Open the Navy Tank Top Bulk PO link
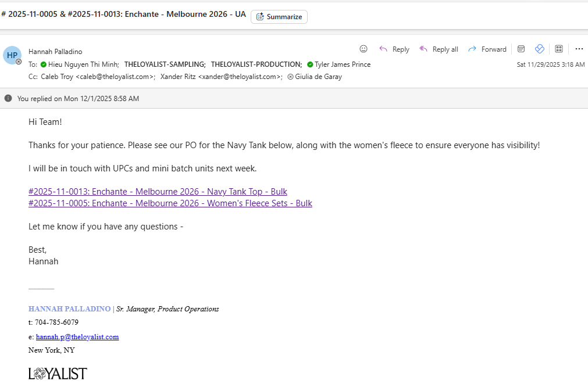This screenshot has height=384, width=588. pyautogui.click(x=158, y=192)
